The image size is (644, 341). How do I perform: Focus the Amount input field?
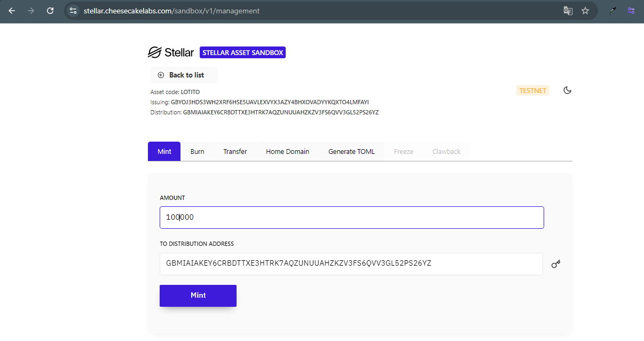click(352, 218)
